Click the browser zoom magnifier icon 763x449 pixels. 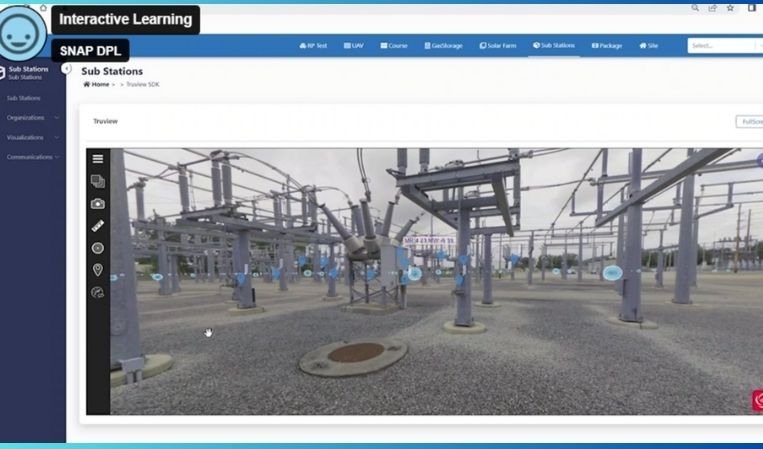pos(695,8)
